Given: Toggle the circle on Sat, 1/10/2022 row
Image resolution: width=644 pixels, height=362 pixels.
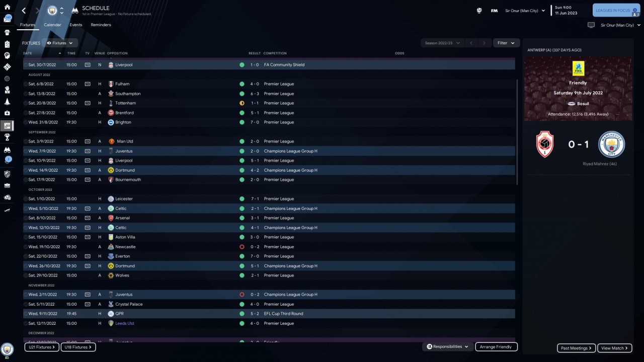Looking at the screenshot, I should point(26,199).
